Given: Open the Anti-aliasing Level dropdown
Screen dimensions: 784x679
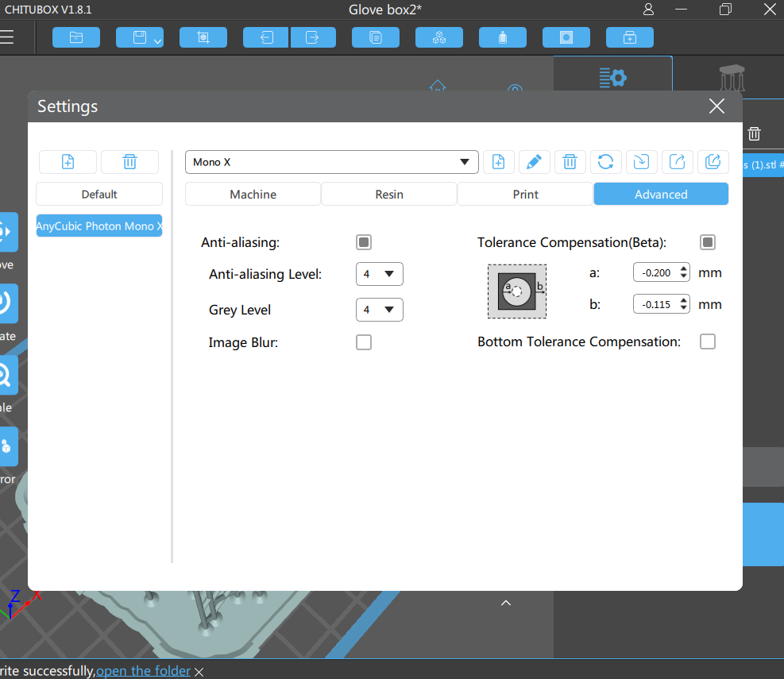Looking at the screenshot, I should tap(380, 274).
